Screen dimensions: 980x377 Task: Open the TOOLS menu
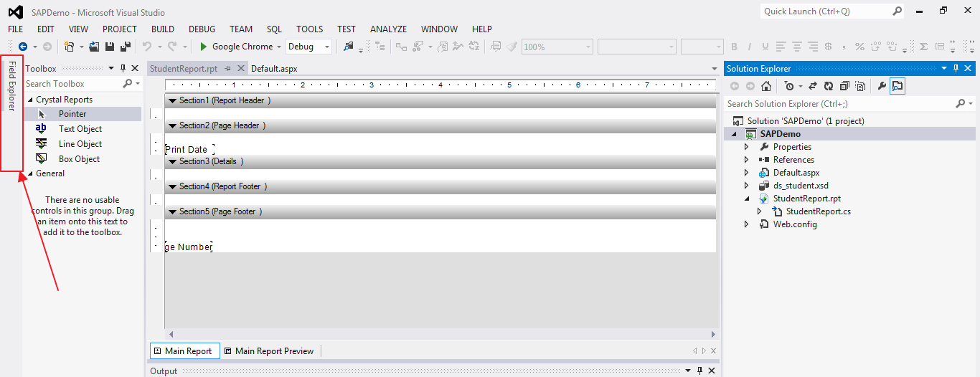(x=309, y=29)
